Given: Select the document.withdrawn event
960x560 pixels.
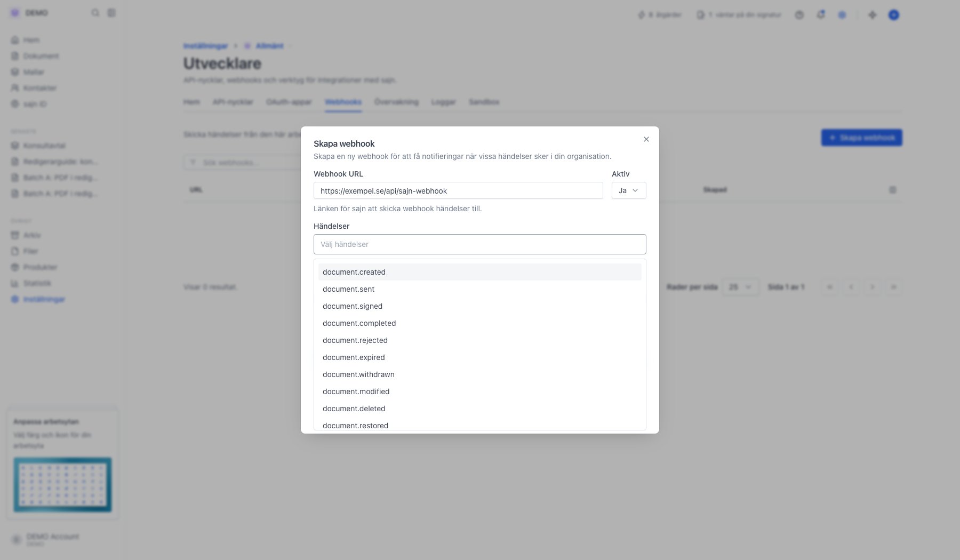Looking at the screenshot, I should tap(480, 374).
